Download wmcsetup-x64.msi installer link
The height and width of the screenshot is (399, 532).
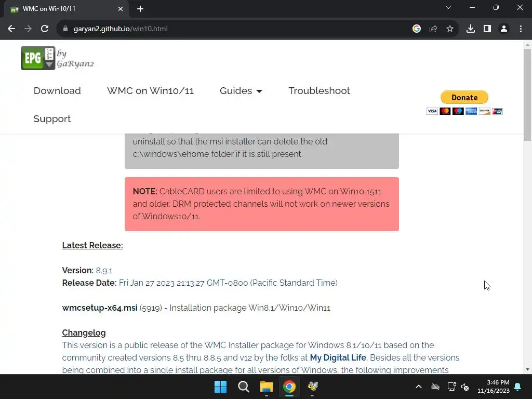click(100, 308)
